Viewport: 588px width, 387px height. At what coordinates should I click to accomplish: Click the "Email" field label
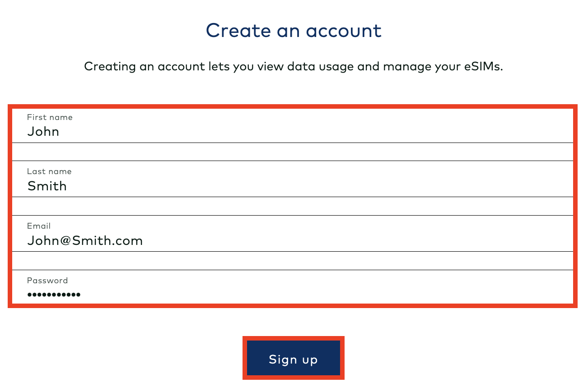click(x=39, y=226)
